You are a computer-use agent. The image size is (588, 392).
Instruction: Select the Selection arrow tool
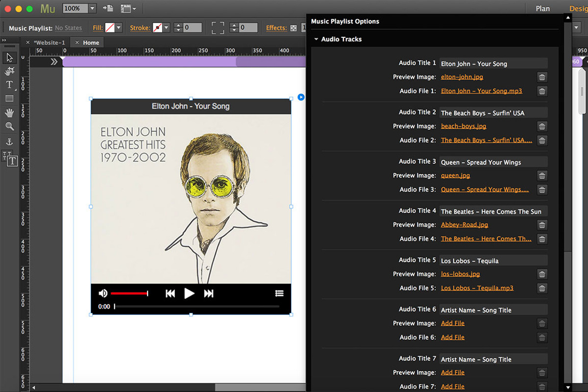(9, 58)
